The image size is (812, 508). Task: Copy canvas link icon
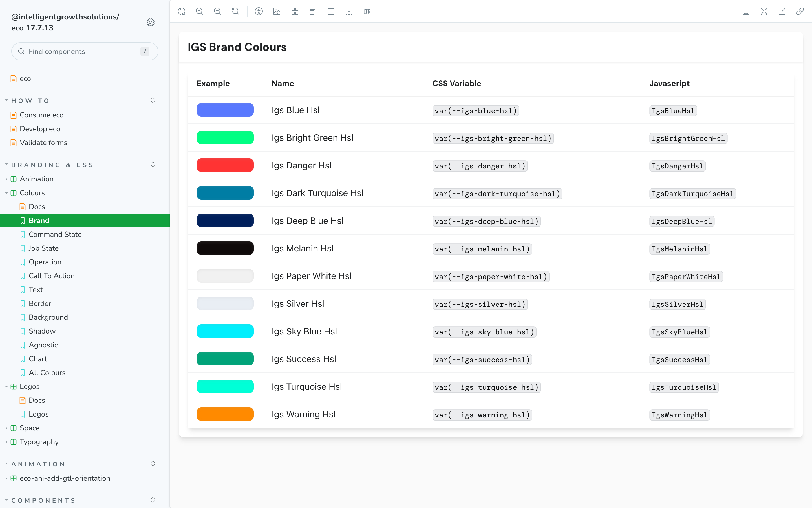pyautogui.click(x=800, y=11)
